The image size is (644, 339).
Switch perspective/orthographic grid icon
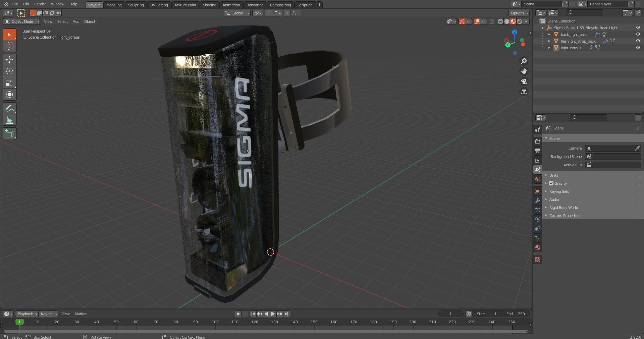pos(524,92)
